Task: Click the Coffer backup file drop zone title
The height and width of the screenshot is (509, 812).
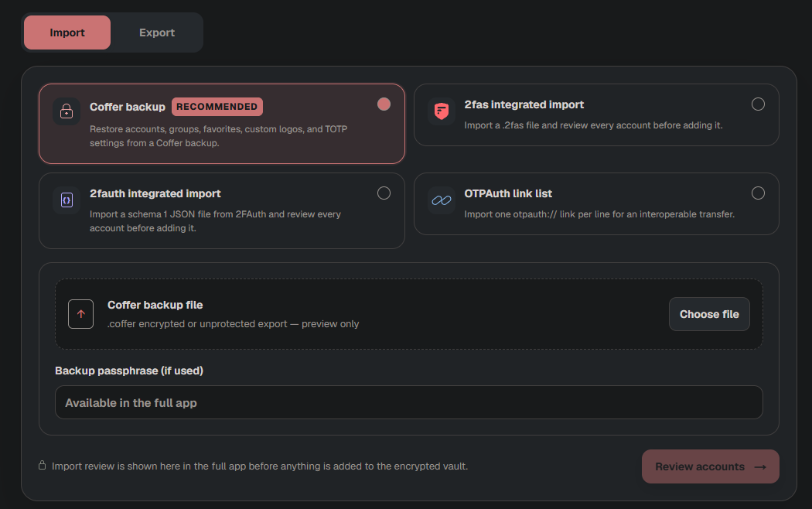Action: point(155,305)
